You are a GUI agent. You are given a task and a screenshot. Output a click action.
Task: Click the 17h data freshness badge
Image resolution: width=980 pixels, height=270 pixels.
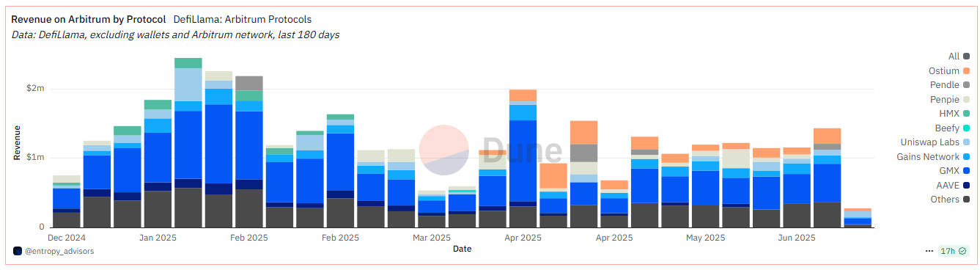(x=954, y=251)
